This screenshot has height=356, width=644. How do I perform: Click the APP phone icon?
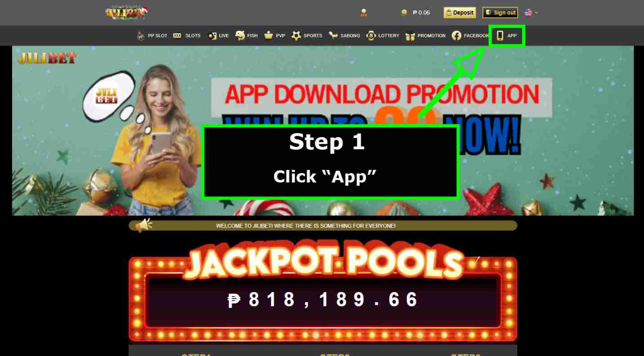coord(500,36)
